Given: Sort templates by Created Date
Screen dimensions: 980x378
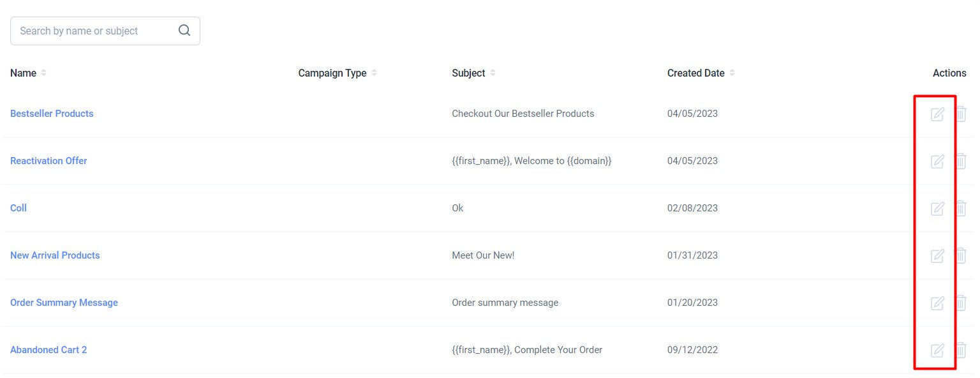Looking at the screenshot, I should click(732, 73).
